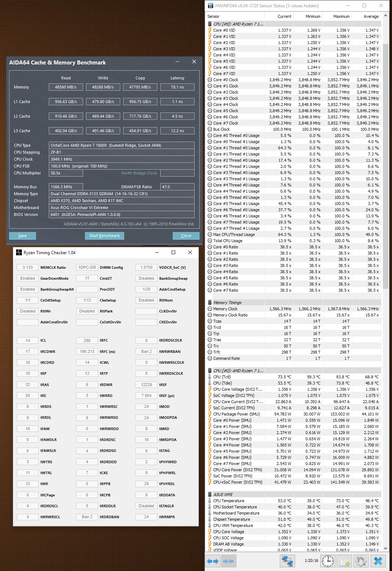Click the HWiNFO scrollbar down arrow
This screenshot has height=571, width=392.
click(x=386, y=548)
